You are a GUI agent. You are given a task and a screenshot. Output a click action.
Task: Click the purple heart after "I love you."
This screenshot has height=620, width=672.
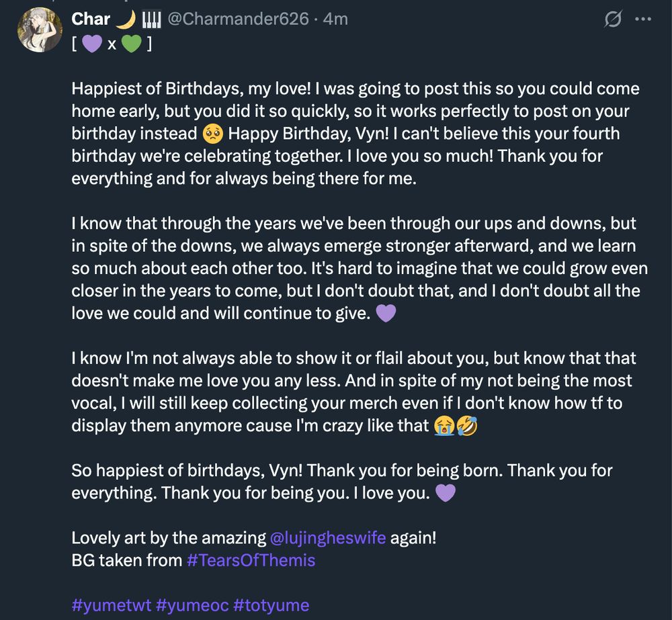pyautogui.click(x=446, y=494)
